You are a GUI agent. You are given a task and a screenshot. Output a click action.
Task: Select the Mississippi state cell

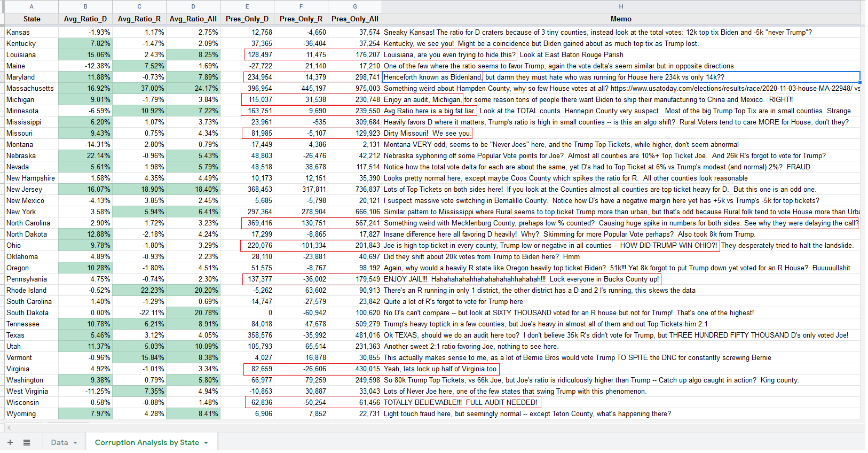31,122
